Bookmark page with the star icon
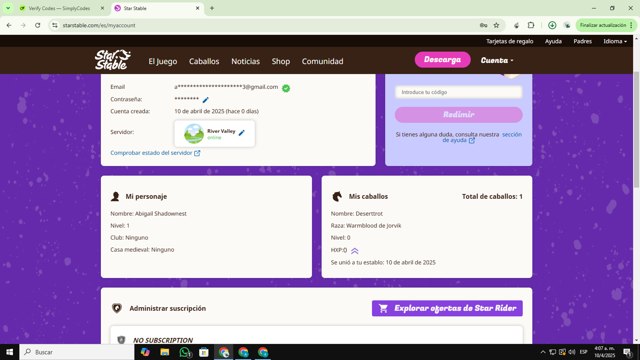 [x=496, y=25]
